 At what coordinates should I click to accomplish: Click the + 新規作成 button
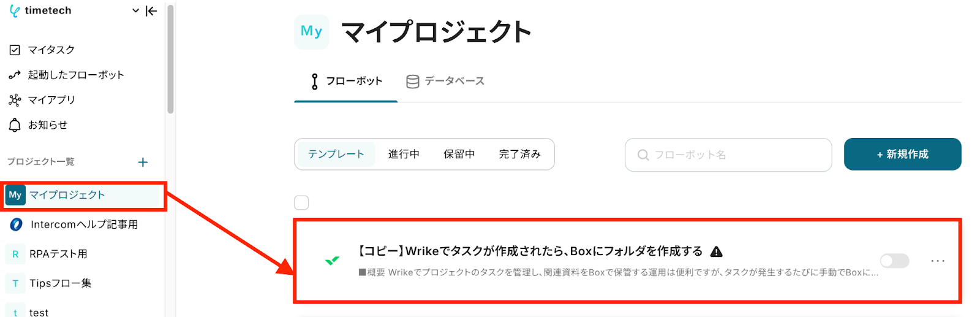(x=902, y=154)
